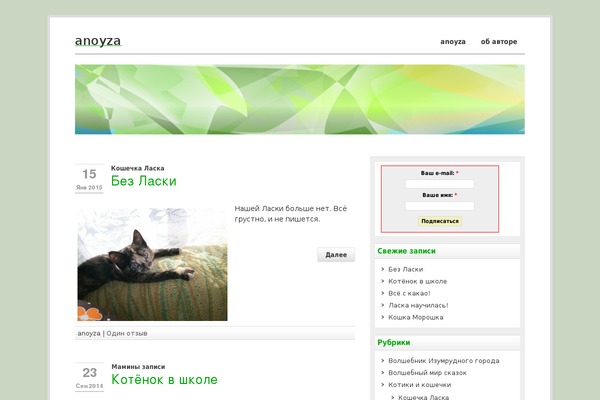Open rubric Волшебник Изумрудного города
This screenshot has width=600, height=400.
443,361
